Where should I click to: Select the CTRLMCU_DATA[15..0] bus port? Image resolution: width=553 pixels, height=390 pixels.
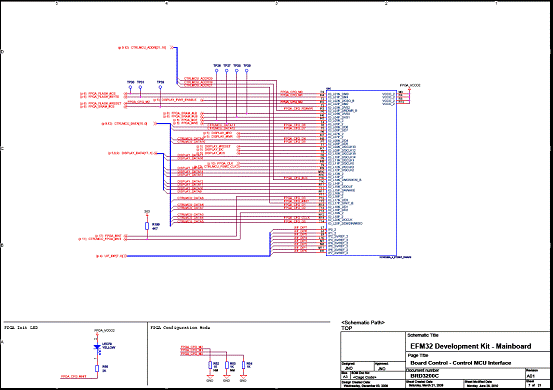click(129, 123)
